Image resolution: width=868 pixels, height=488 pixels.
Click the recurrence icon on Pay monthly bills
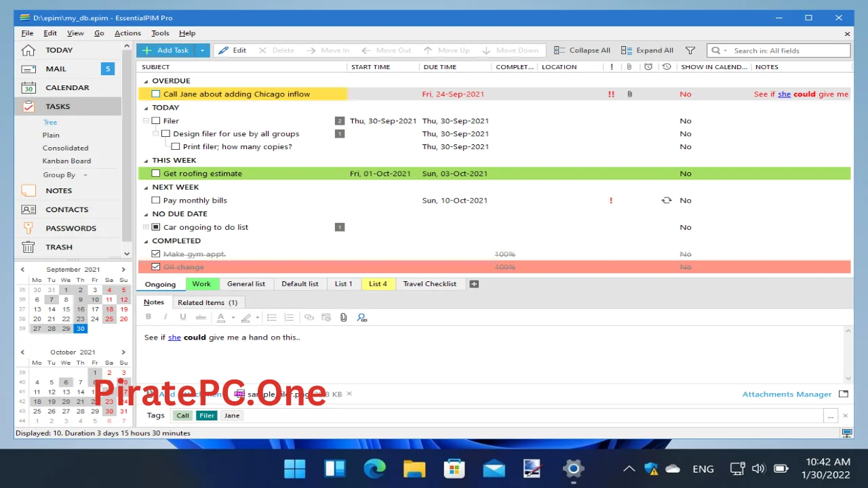pos(667,200)
